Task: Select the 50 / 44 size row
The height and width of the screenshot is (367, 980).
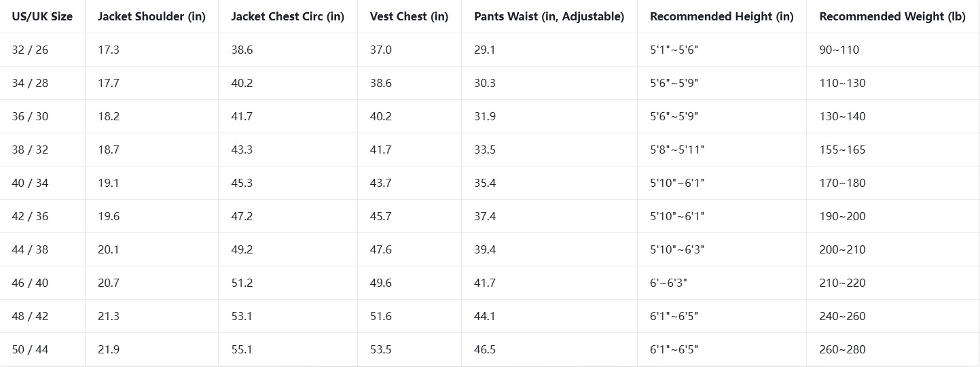Action: pyautogui.click(x=490, y=349)
